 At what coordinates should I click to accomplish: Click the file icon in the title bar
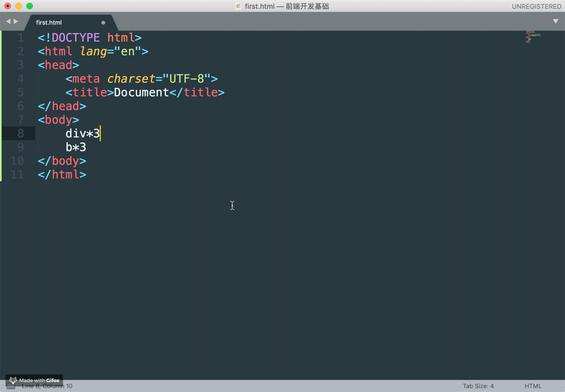click(238, 6)
